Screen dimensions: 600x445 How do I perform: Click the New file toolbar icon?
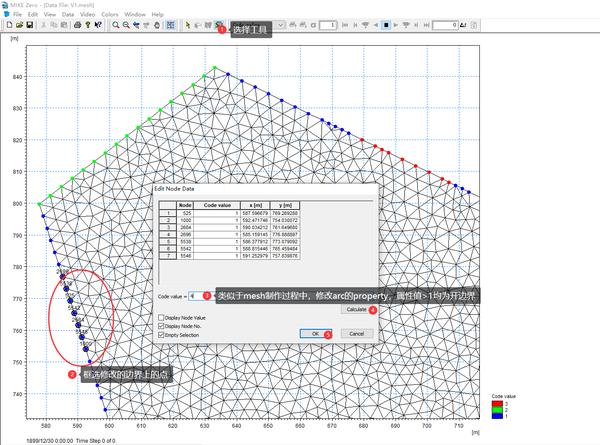click(x=7, y=25)
